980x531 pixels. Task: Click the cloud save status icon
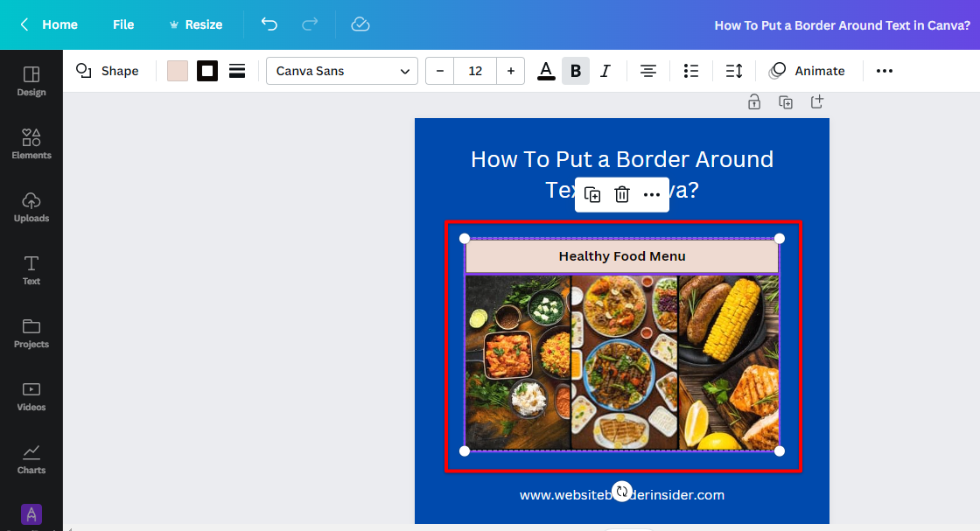(x=360, y=24)
